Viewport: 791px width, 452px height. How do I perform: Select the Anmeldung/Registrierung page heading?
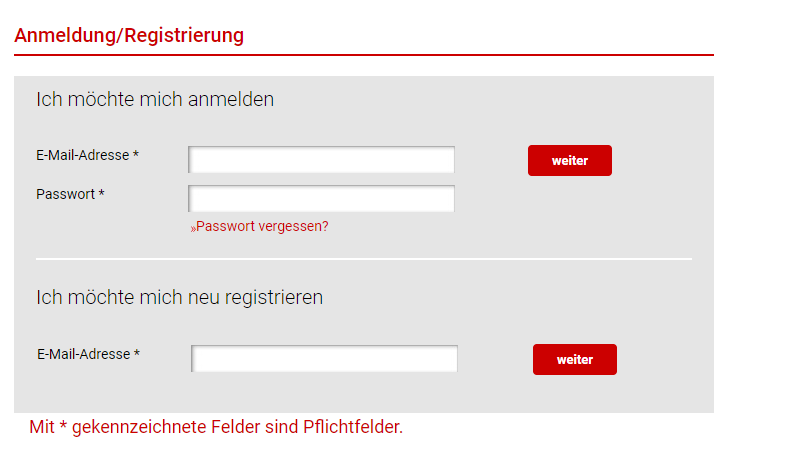coord(129,35)
